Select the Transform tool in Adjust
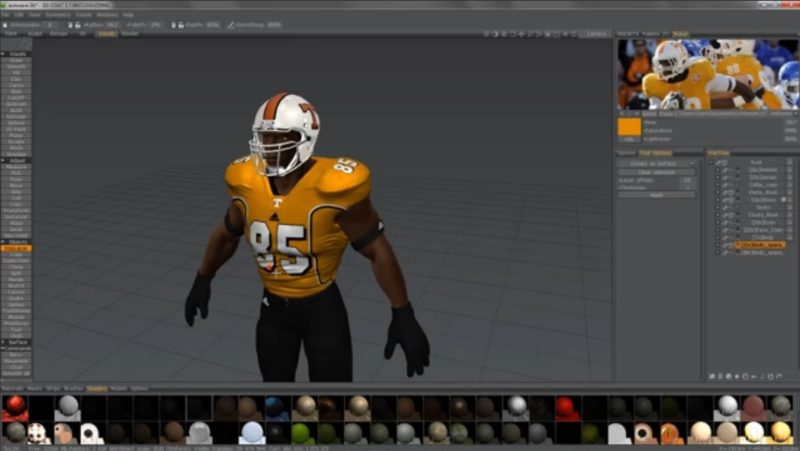 click(x=16, y=210)
